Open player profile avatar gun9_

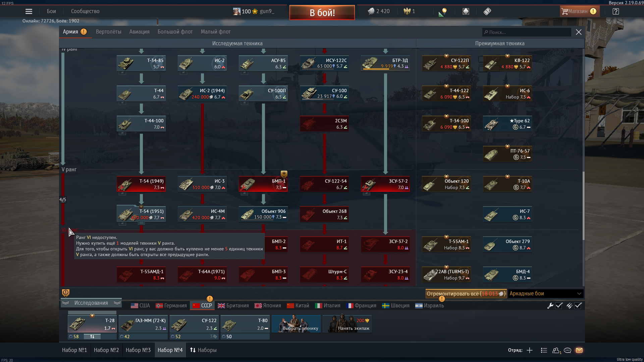click(237, 11)
